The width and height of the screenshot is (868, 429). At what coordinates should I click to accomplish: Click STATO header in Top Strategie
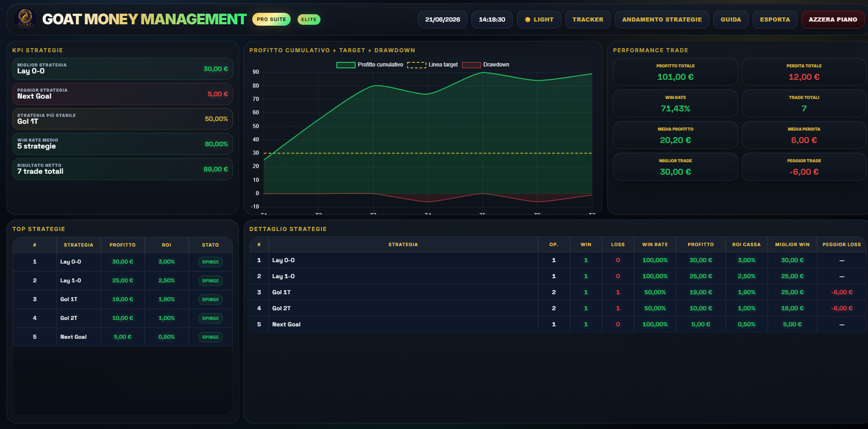point(211,245)
